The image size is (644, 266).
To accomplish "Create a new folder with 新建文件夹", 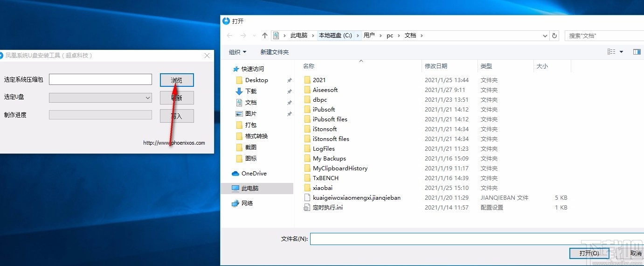I will [x=274, y=52].
